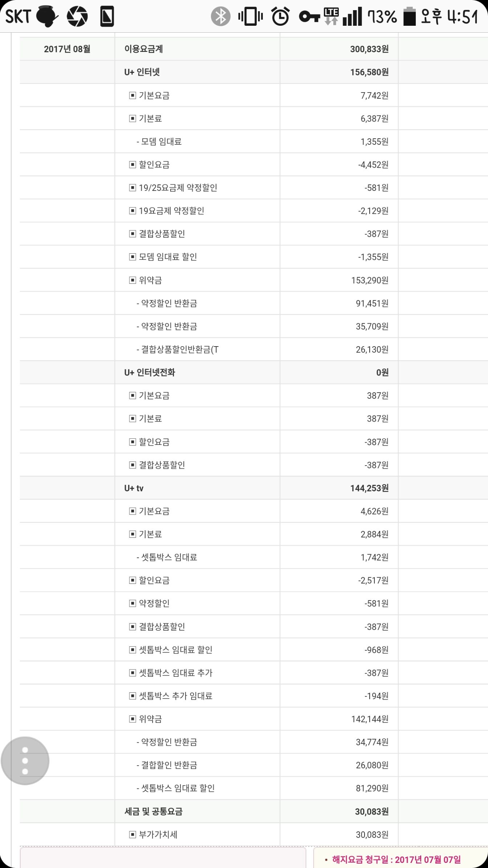The image size is (488, 868).
Task: Tap the 세금 및 공통요금 section label
Action: point(153,811)
